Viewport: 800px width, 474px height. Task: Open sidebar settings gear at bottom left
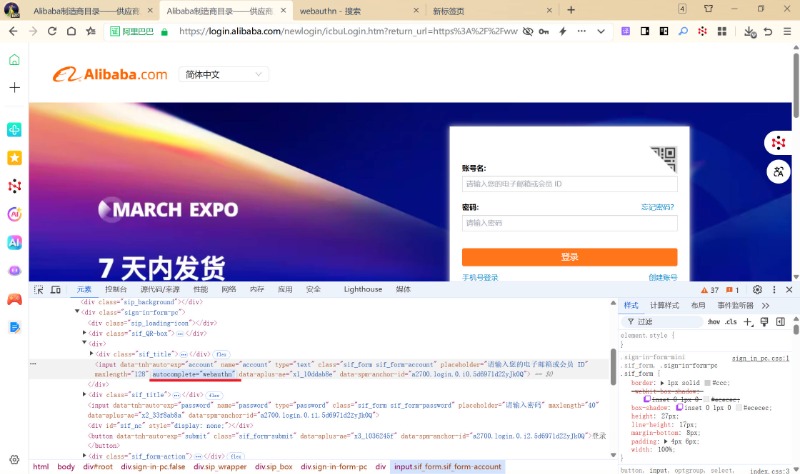point(14,459)
